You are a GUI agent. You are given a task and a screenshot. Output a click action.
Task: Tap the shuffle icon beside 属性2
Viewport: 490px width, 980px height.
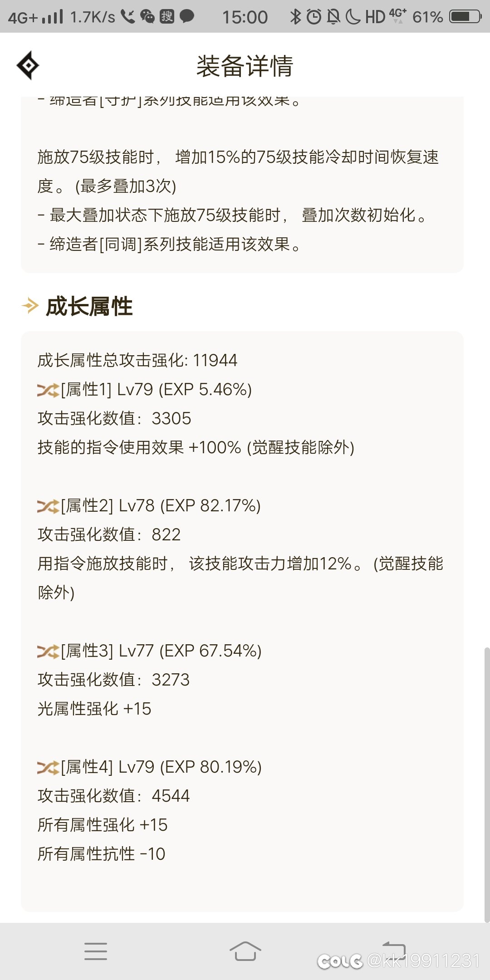[48, 506]
